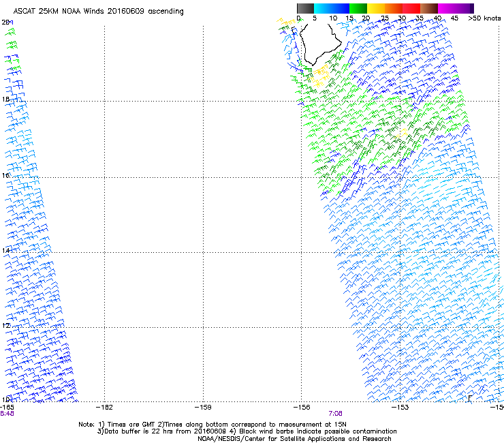Click the yellow 20–25 knots color segment
The height and width of the screenshot is (443, 504).
[x=376, y=8]
